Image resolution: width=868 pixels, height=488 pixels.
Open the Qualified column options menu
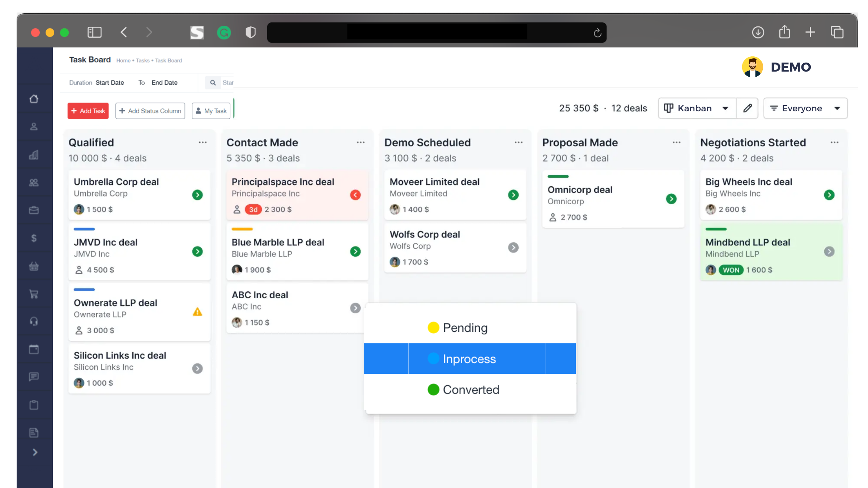203,142
